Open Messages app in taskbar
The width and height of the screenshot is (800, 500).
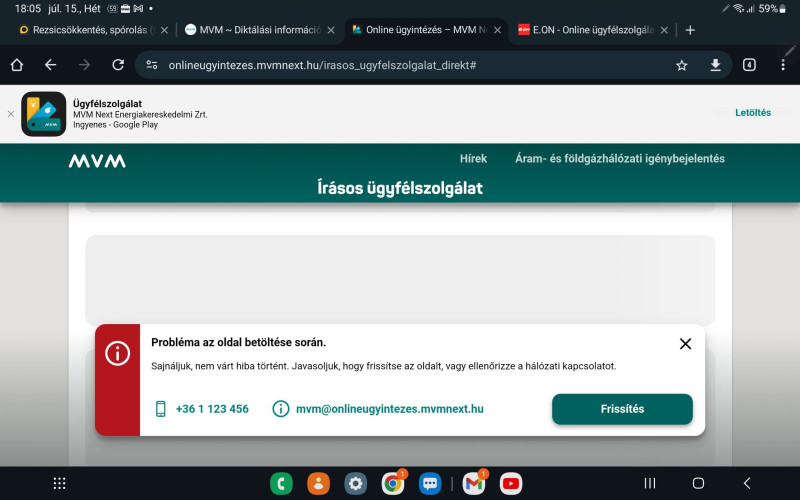[430, 484]
